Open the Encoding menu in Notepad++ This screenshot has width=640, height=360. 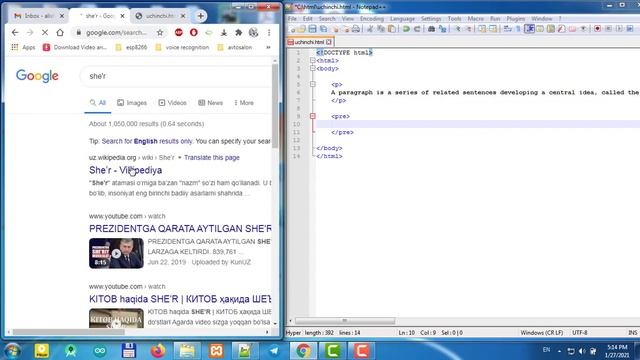pos(371,19)
